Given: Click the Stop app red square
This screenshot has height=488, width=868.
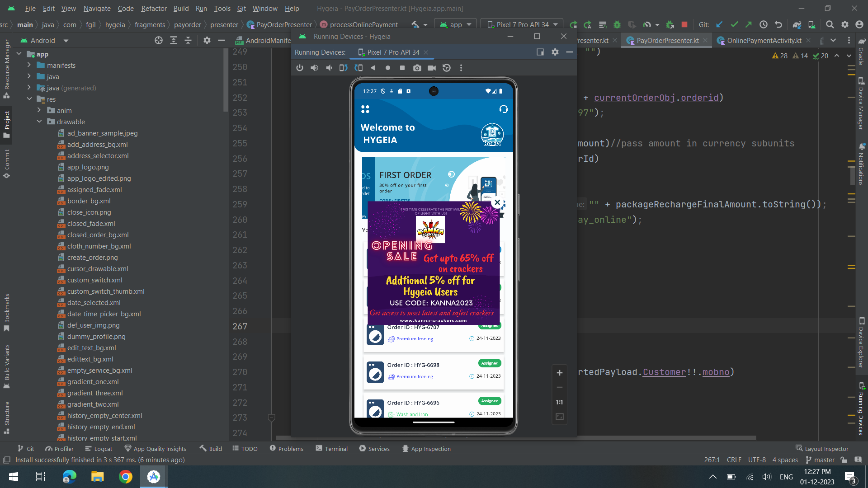Looking at the screenshot, I should [x=684, y=25].
